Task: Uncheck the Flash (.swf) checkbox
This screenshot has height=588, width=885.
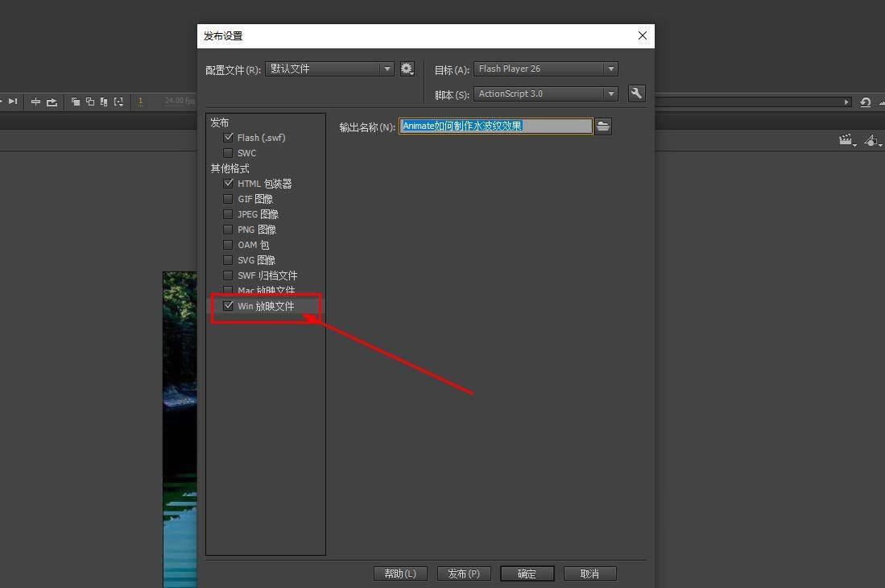Action: point(229,138)
